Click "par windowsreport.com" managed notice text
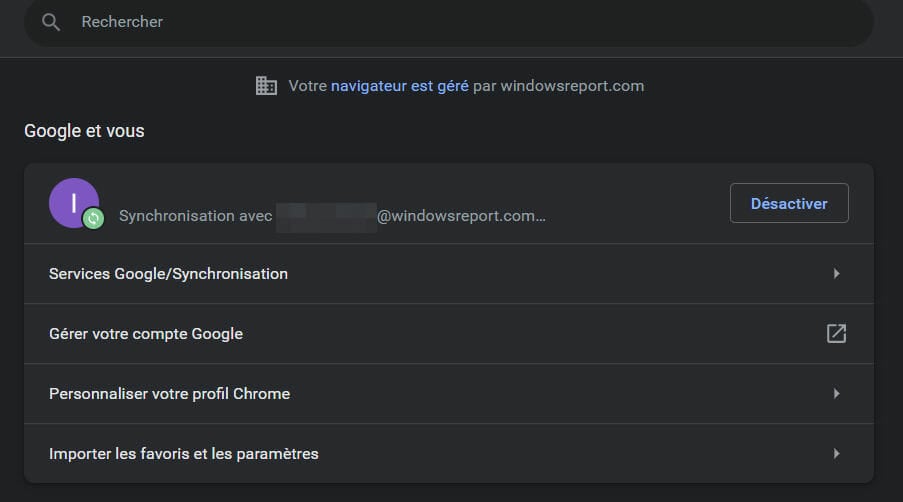The image size is (903, 502). pyautogui.click(x=558, y=86)
